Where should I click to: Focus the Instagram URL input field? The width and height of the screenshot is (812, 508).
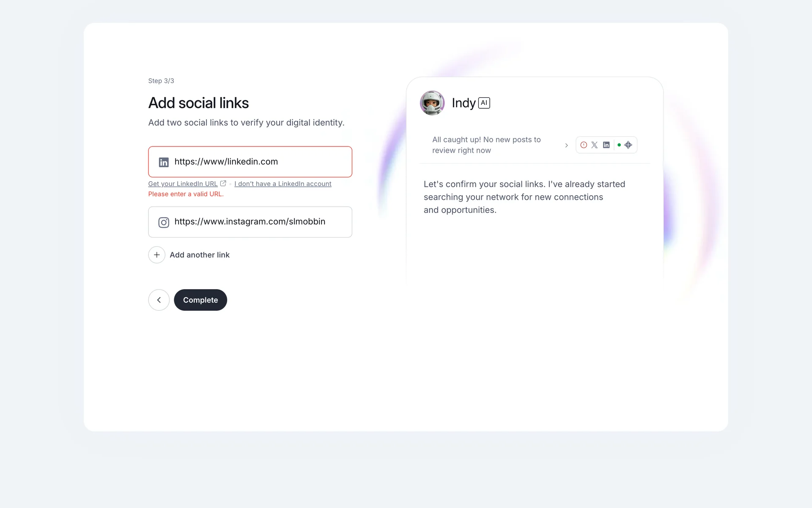tap(258, 222)
